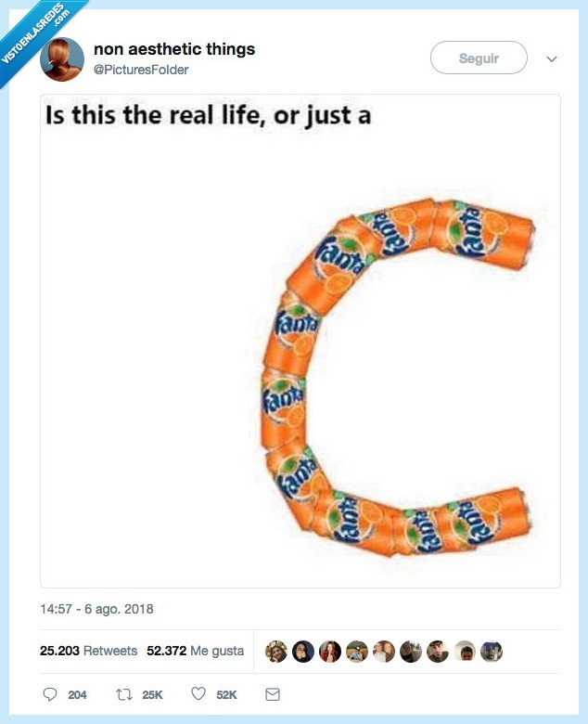This screenshot has height=724, width=588.
Task: Open the tweet options chevron dropdown
Action: pyautogui.click(x=552, y=58)
